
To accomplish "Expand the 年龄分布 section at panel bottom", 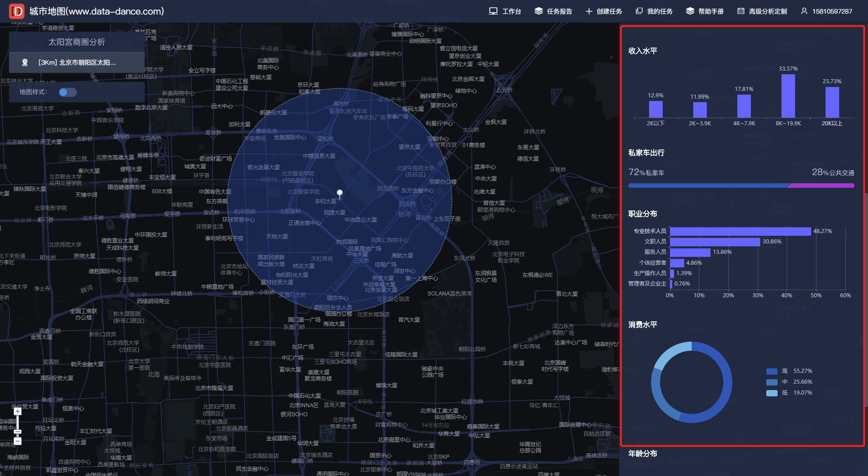I will point(642,454).
